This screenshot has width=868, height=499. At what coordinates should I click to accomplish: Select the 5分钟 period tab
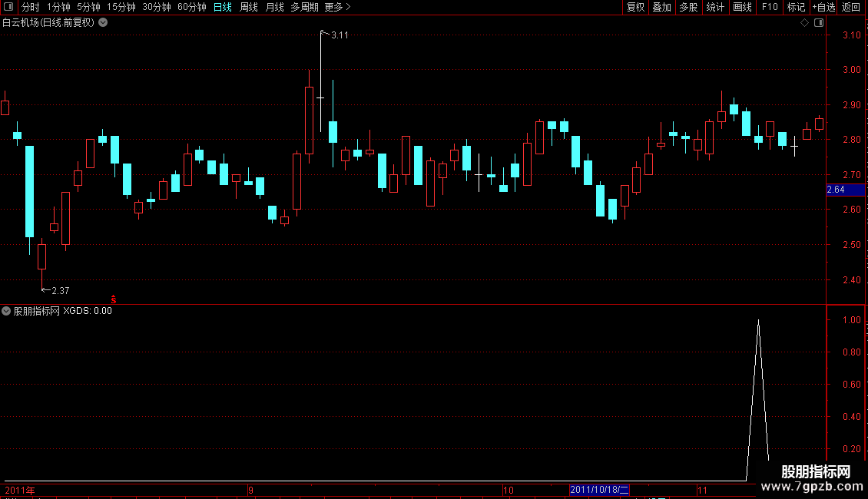[x=88, y=7]
